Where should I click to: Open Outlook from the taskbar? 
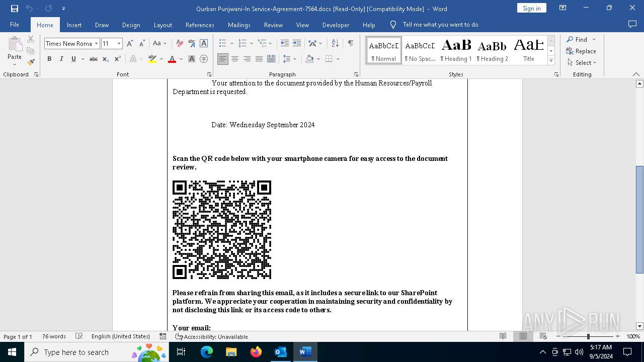click(x=280, y=352)
